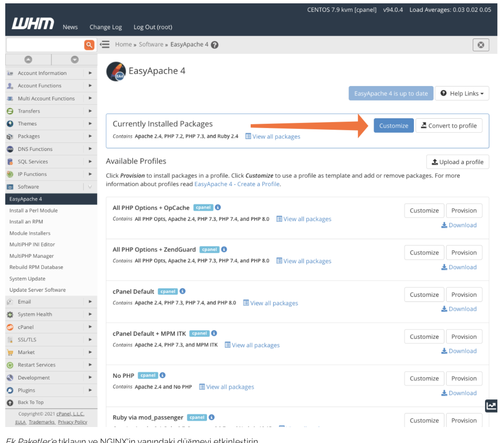Click info icon beside Ruby via mod_passenger
Viewport: 504px width, 443px height.
212,417
